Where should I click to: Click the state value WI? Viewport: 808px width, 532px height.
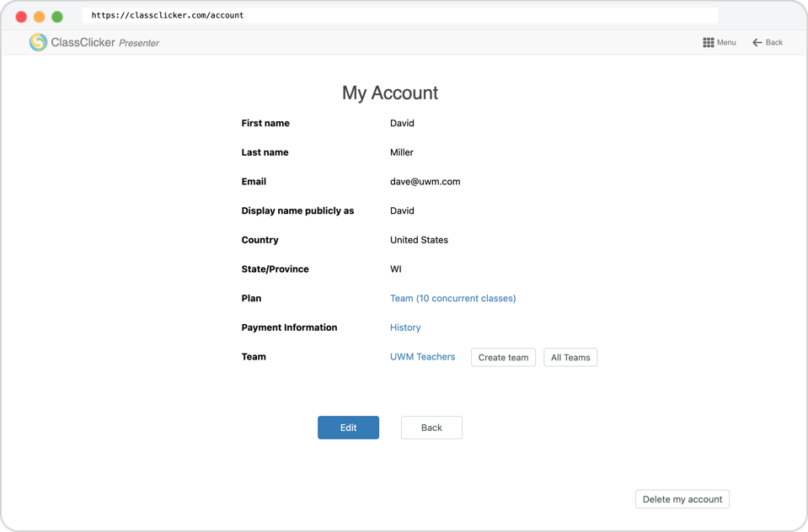click(x=396, y=269)
